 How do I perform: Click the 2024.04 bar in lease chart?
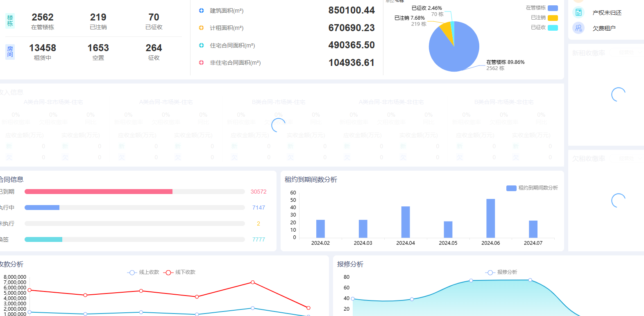pos(406,222)
